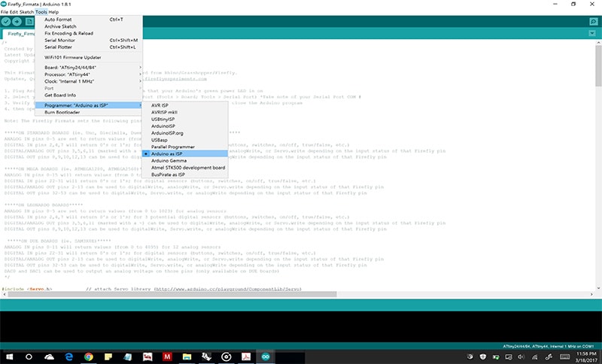Open the red M taskbar app
The height and width of the screenshot is (364, 602).
167,356
